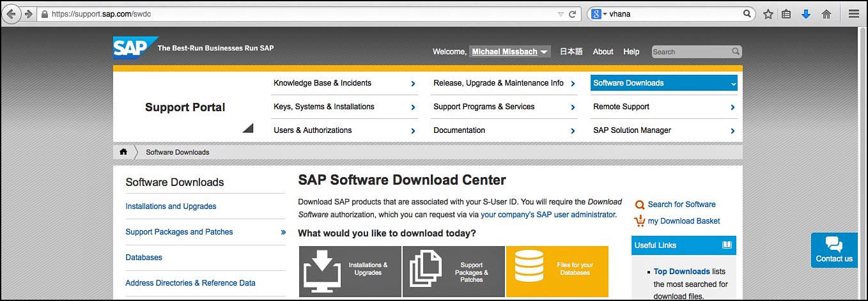Click the Contact us chat button
Viewport: 868px width, 301px height.
834,250
